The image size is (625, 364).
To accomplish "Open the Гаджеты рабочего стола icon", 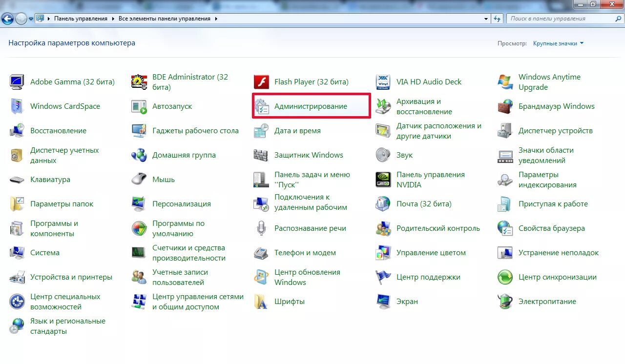I will 139,131.
